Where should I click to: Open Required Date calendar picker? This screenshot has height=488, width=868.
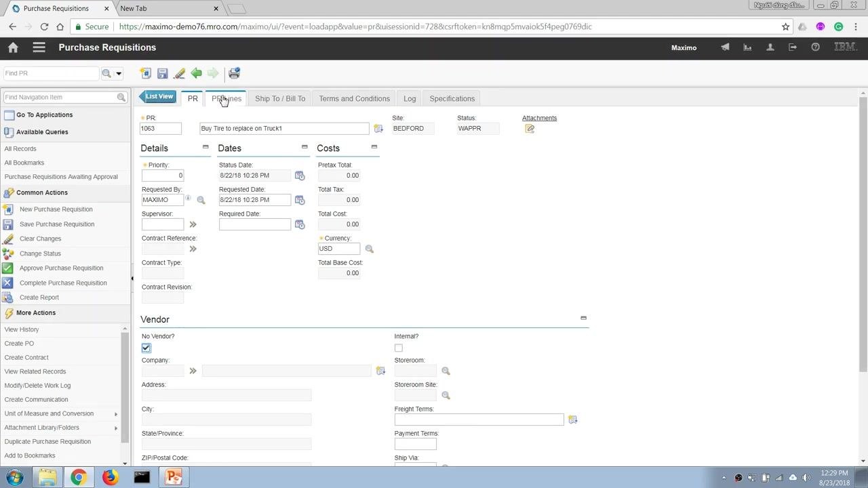[x=300, y=224]
